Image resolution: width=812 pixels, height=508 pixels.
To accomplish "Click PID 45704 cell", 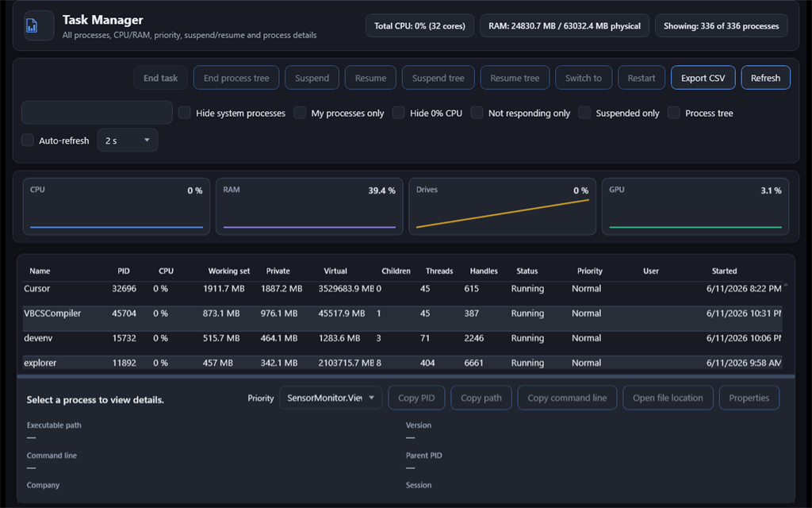I will (124, 314).
